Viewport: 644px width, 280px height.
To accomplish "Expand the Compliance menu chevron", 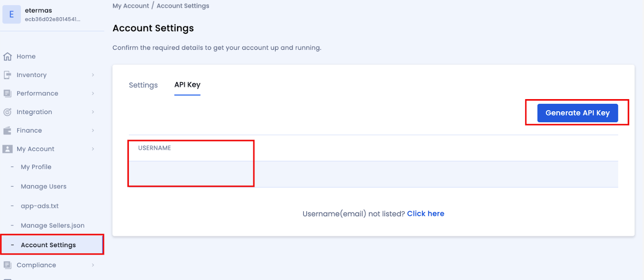I will pyautogui.click(x=93, y=265).
